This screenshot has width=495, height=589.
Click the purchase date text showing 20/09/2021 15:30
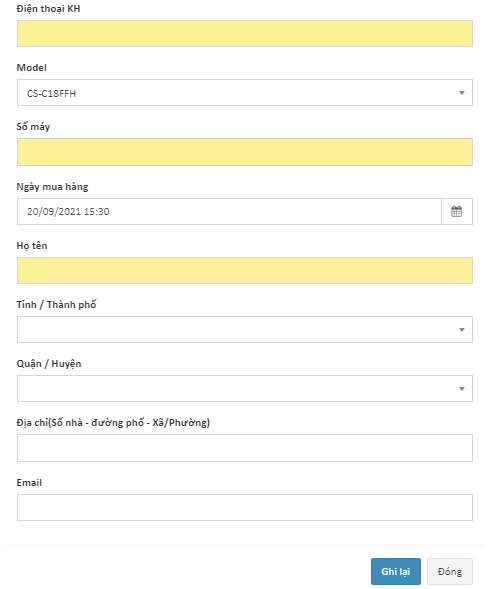pos(68,211)
